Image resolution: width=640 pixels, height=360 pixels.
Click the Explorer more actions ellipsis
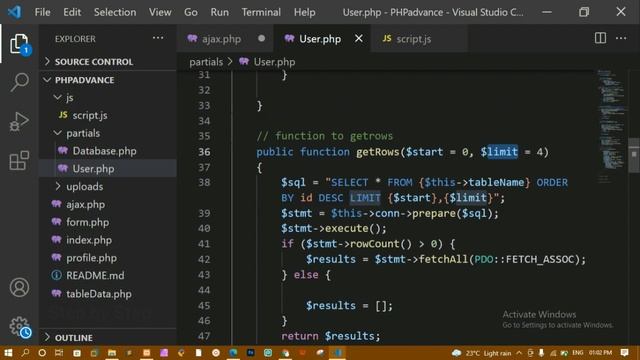pos(158,38)
